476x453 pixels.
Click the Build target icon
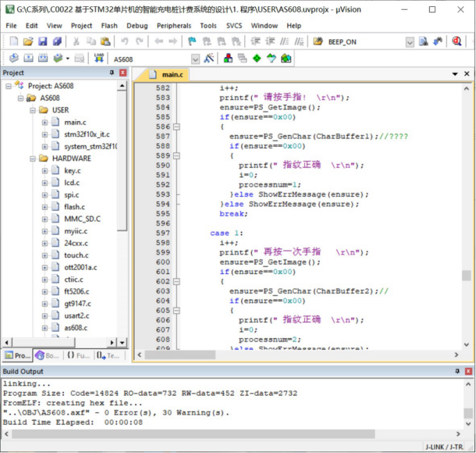[28, 58]
